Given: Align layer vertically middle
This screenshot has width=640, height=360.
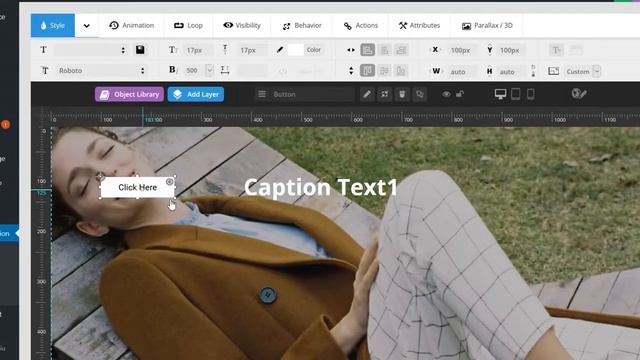Looking at the screenshot, I should pyautogui.click(x=384, y=71).
